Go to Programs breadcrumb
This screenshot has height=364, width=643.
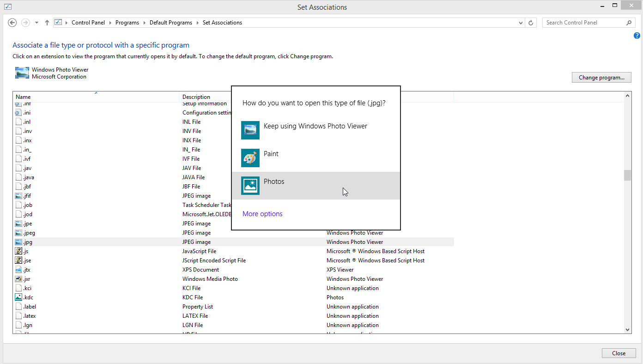tap(127, 23)
